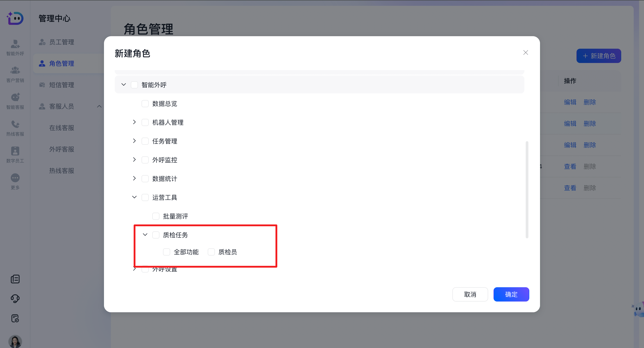Click the user avatar at bottom left
Screen dimensions: 644x348
pyautogui.click(x=15, y=342)
